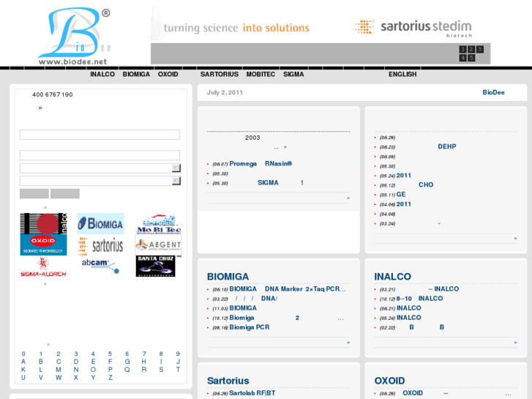Open the Biomiga PCR article dated 08.16
532x399 pixels.
250,327
